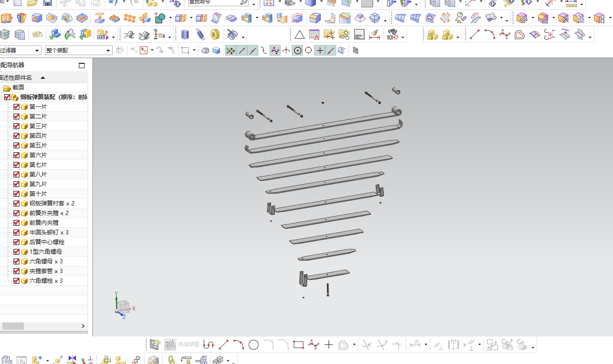Click the Fillet tool in sketch toolbar
This screenshot has height=364, width=613.
(x=269, y=345)
